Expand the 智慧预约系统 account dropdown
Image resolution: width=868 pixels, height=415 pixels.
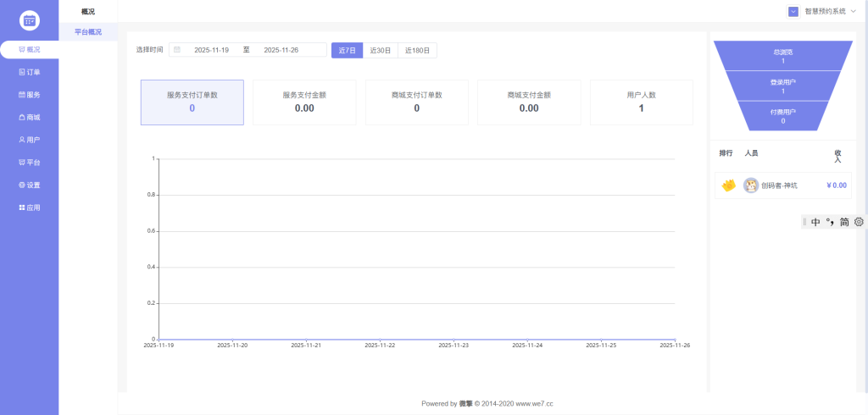821,11
